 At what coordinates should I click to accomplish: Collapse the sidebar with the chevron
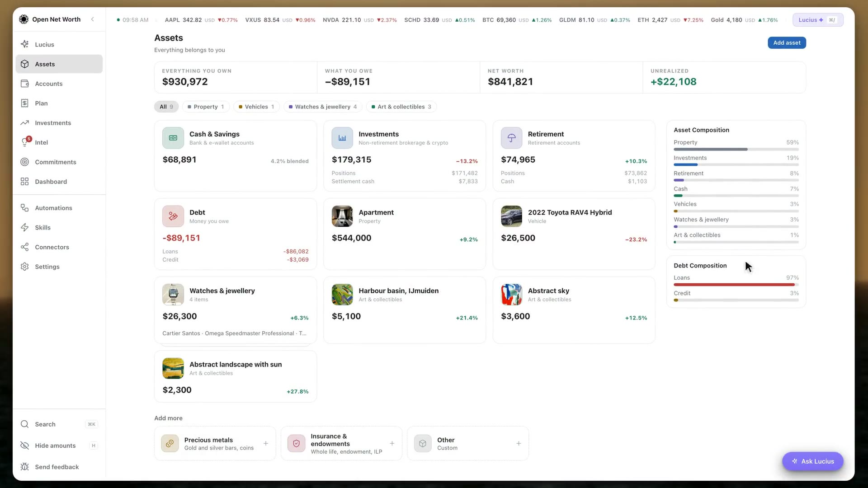click(x=93, y=19)
